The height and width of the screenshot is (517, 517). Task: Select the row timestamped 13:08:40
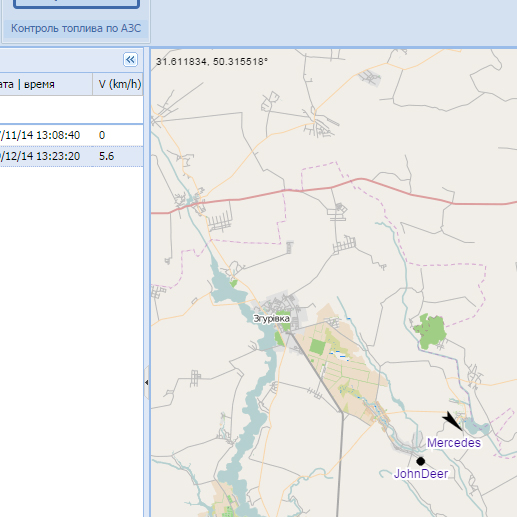[x=71, y=135]
